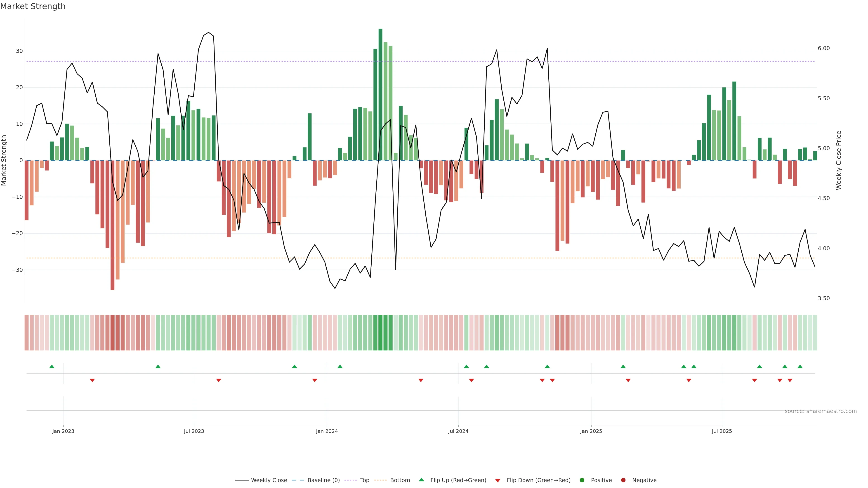
Task: Click the last red flip-down triangle marker
Action: tap(790, 380)
